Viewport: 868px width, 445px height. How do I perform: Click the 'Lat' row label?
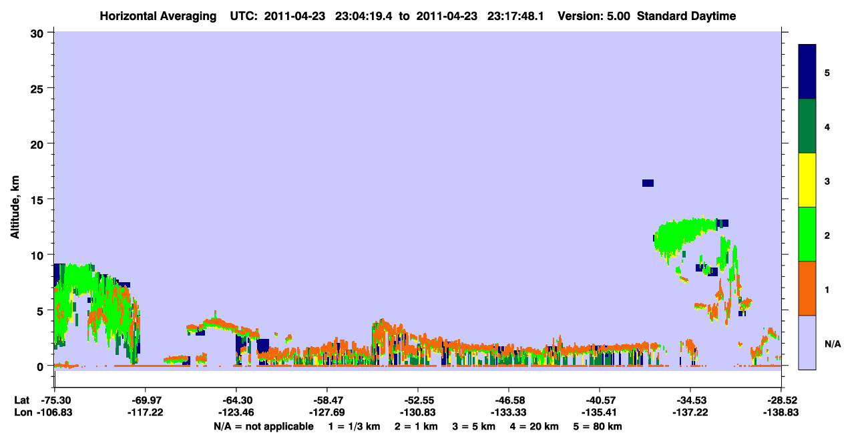[x=21, y=400]
